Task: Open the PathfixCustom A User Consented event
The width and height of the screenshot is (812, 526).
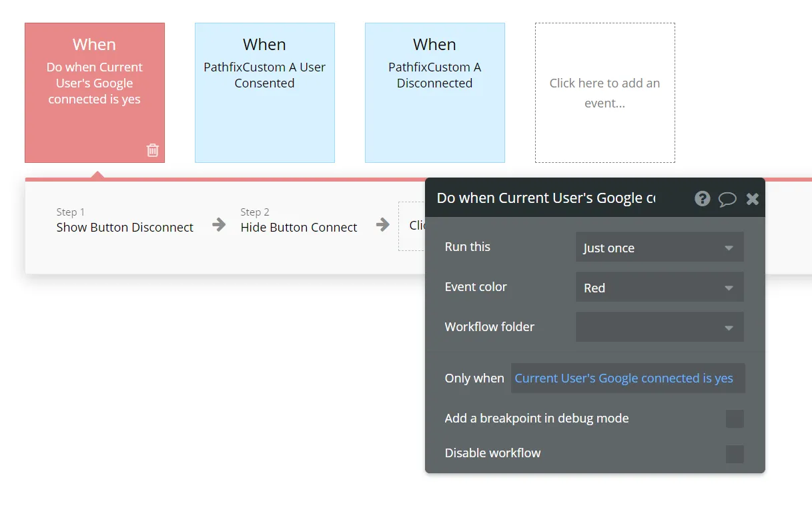Action: point(265,93)
